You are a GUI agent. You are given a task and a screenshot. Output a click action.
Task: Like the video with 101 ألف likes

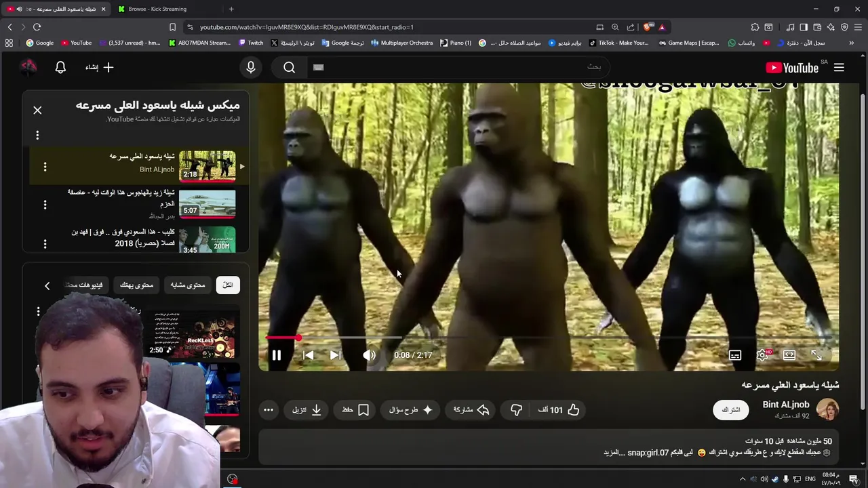point(559,410)
